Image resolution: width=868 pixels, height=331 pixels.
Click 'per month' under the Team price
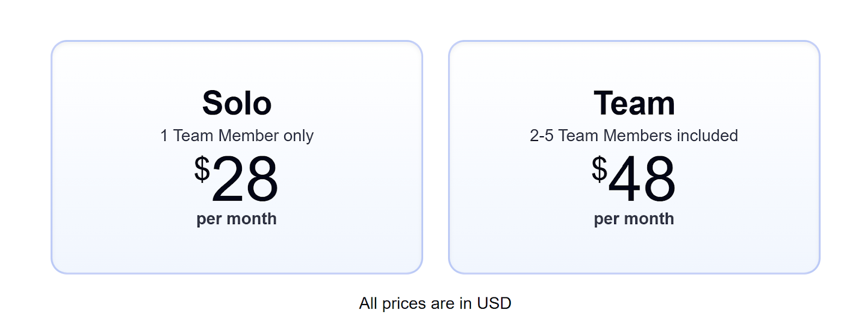click(634, 219)
